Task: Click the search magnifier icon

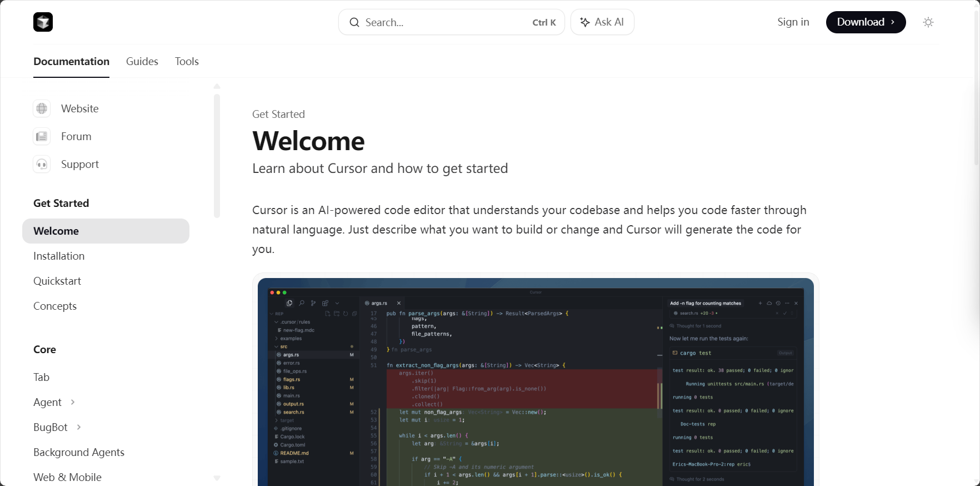Action: coord(354,22)
